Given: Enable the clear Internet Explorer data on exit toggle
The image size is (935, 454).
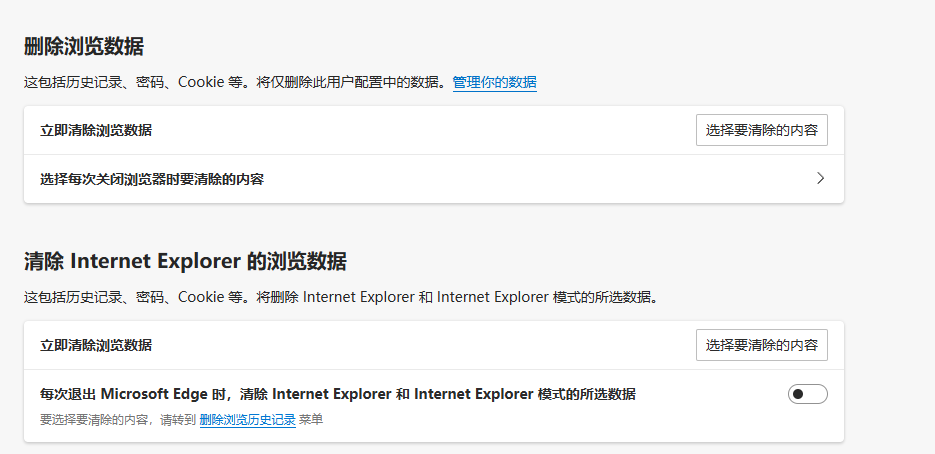Looking at the screenshot, I should click(807, 394).
